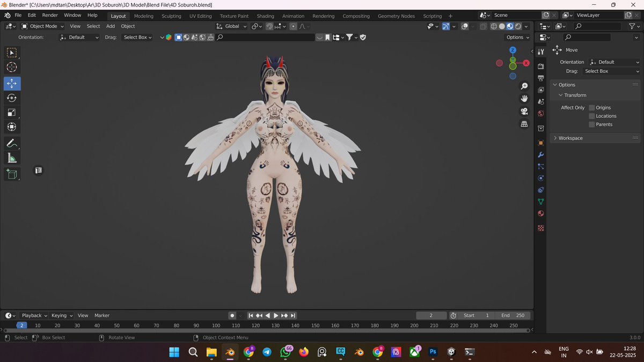Choose the Measure ruler tool
The height and width of the screenshot is (362, 644).
tap(12, 158)
